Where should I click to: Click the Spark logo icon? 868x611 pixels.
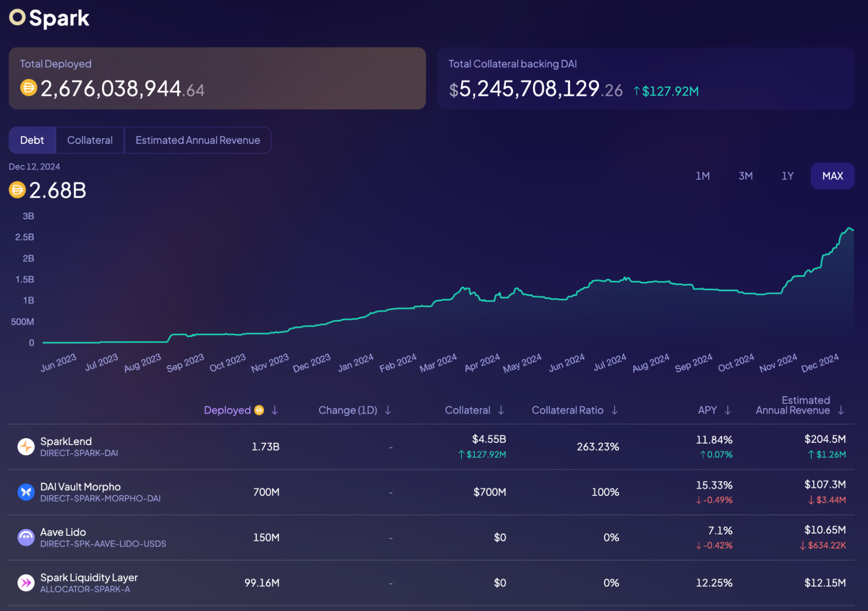(x=18, y=18)
